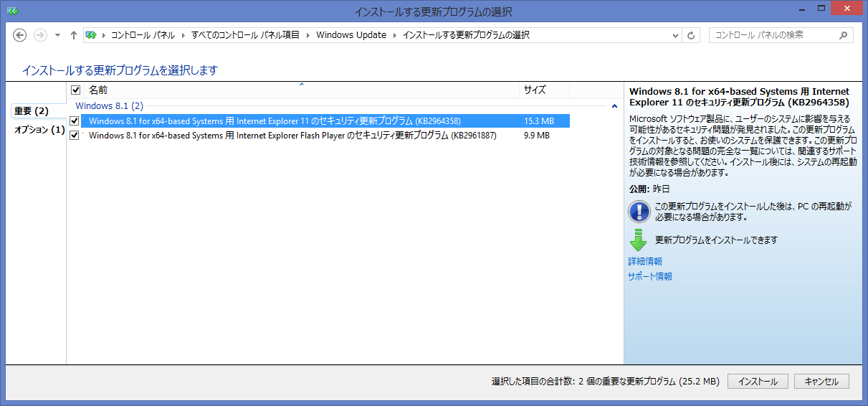
Task: Click the 公開: 昨日 text
Action: (x=649, y=189)
